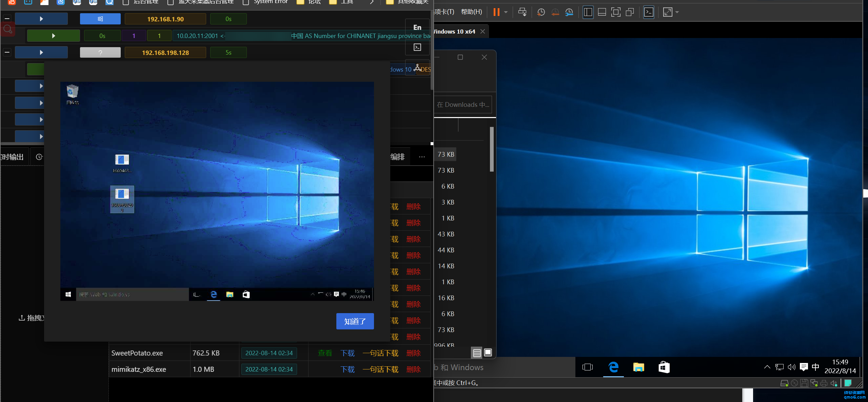The image size is (868, 402).
Task: Open the VM action center notification icon
Action: (804, 367)
